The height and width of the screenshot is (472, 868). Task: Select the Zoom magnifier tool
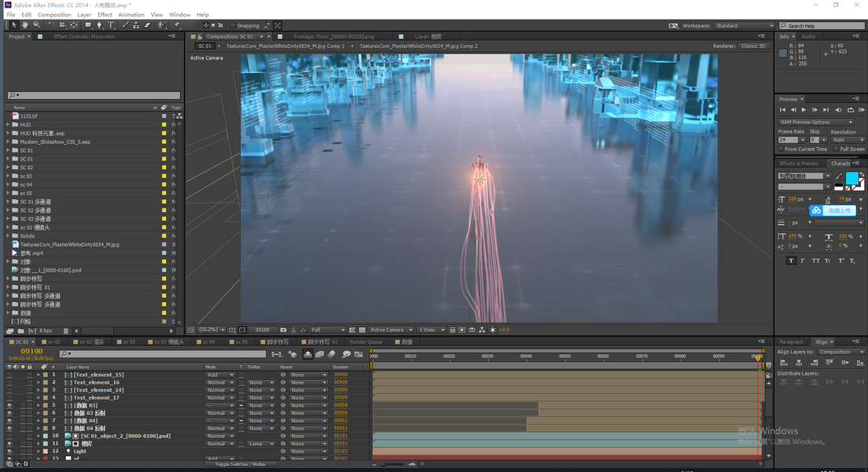tap(36, 25)
